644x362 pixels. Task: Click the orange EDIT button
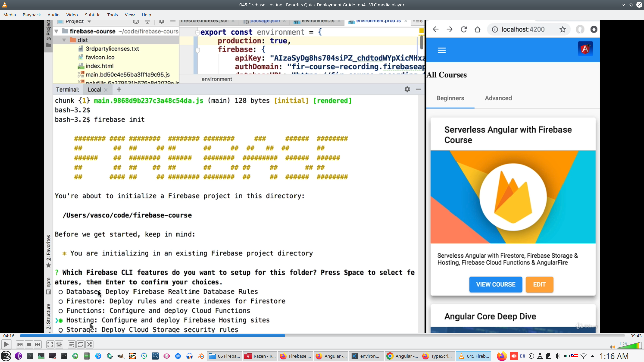[x=539, y=284]
